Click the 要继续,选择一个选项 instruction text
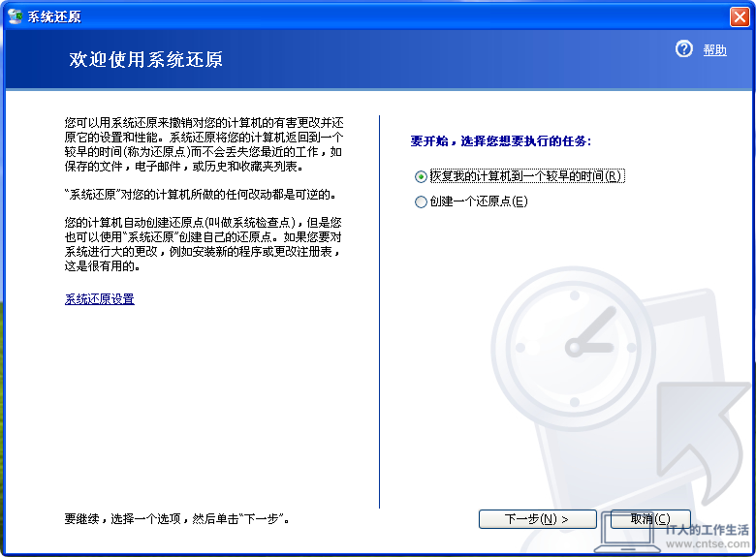The width and height of the screenshot is (756, 557). (x=176, y=519)
